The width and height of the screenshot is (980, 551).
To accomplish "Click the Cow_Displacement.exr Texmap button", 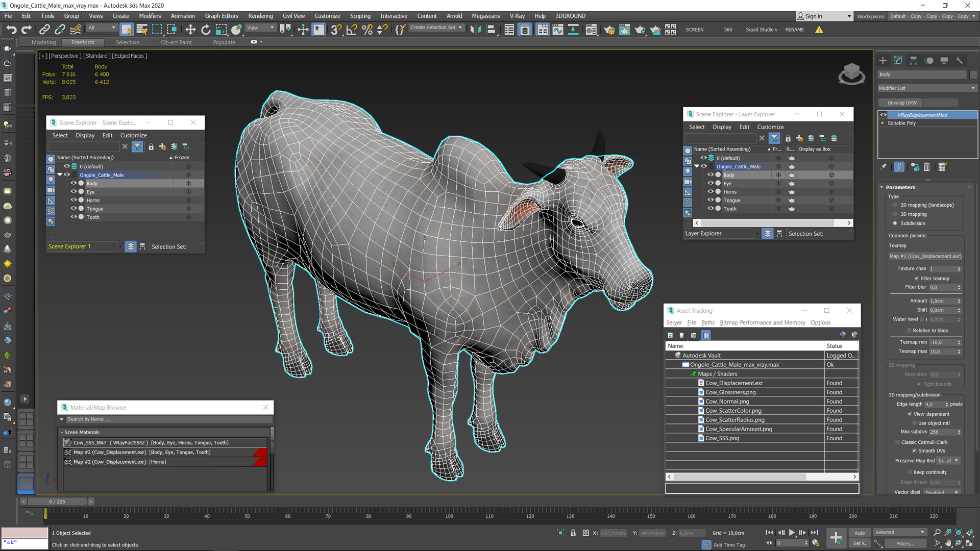I will pyautogui.click(x=925, y=256).
